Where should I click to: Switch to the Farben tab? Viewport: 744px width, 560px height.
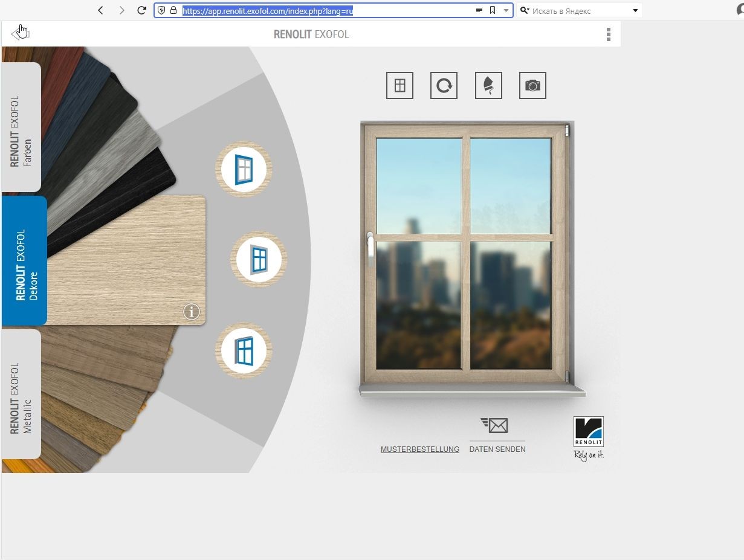click(22, 127)
